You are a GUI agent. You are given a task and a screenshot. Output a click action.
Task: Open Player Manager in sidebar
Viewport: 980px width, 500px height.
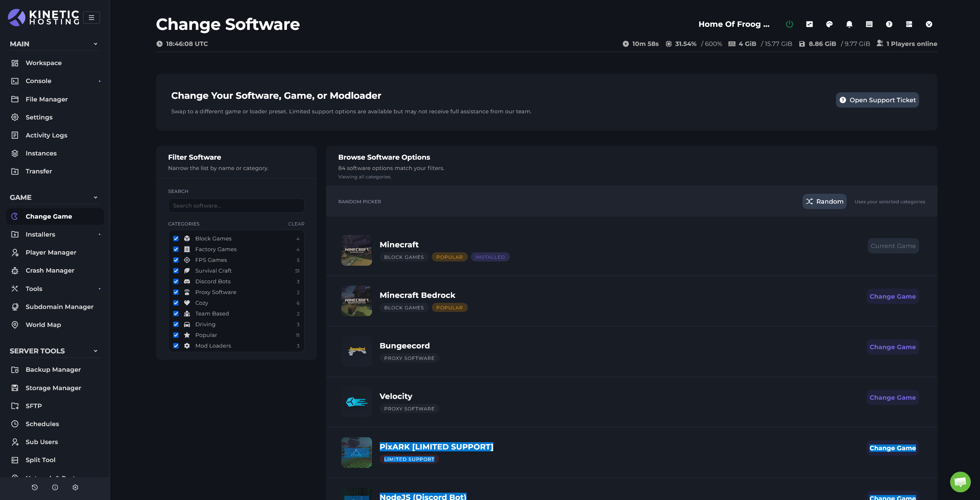[55, 252]
